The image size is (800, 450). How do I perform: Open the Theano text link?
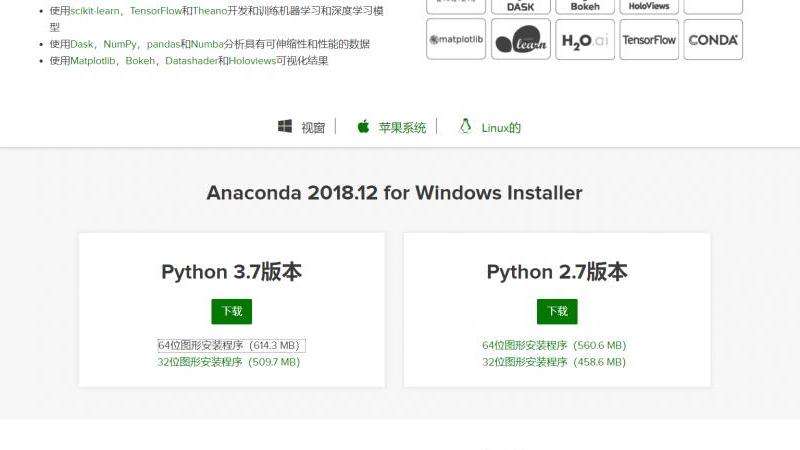tap(210, 11)
